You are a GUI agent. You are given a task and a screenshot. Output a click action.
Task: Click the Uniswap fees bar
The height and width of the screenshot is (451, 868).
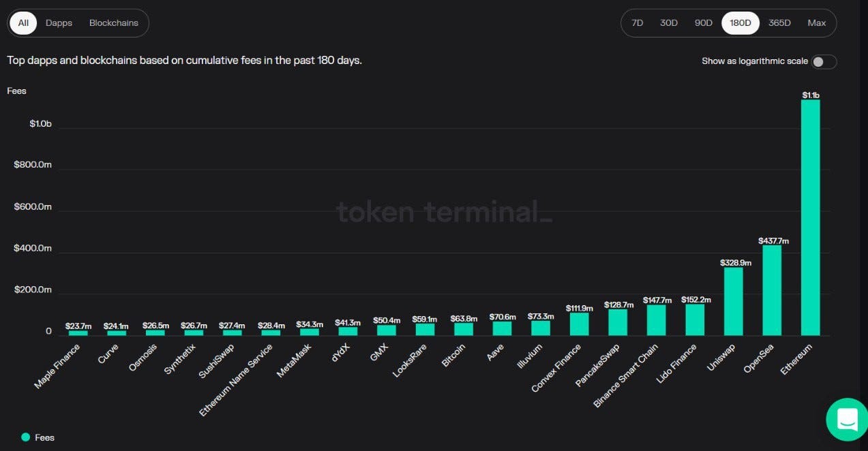[733, 302]
